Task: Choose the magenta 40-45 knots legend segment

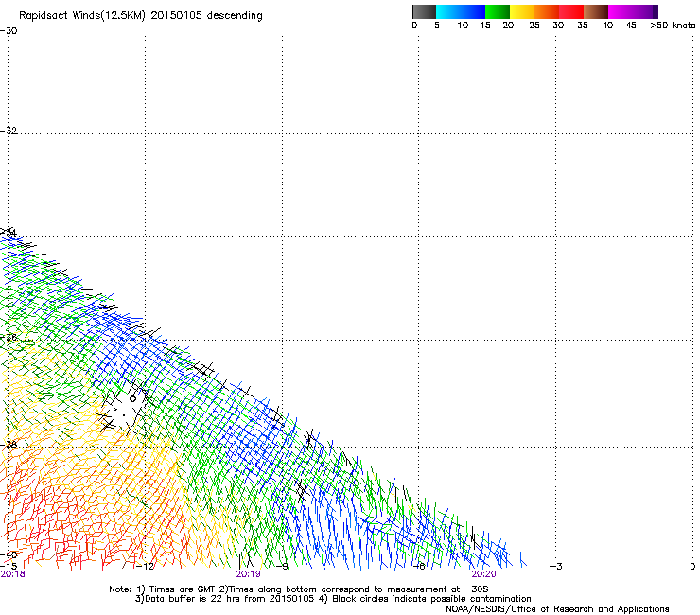Action: point(621,11)
